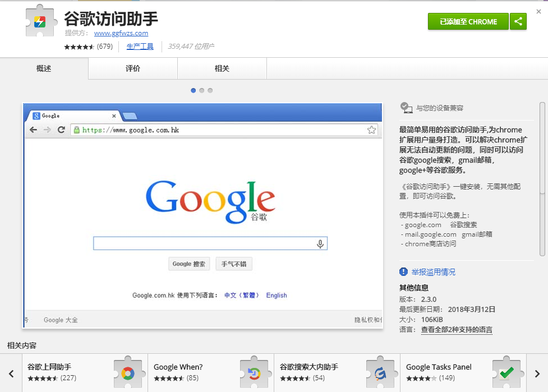
Task: Open the 相关 tab
Action: (x=222, y=68)
